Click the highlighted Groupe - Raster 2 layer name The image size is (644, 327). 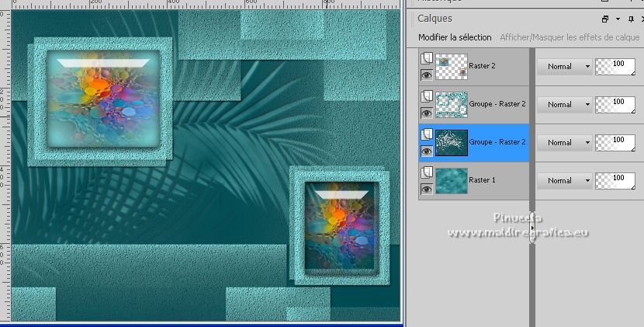[497, 142]
